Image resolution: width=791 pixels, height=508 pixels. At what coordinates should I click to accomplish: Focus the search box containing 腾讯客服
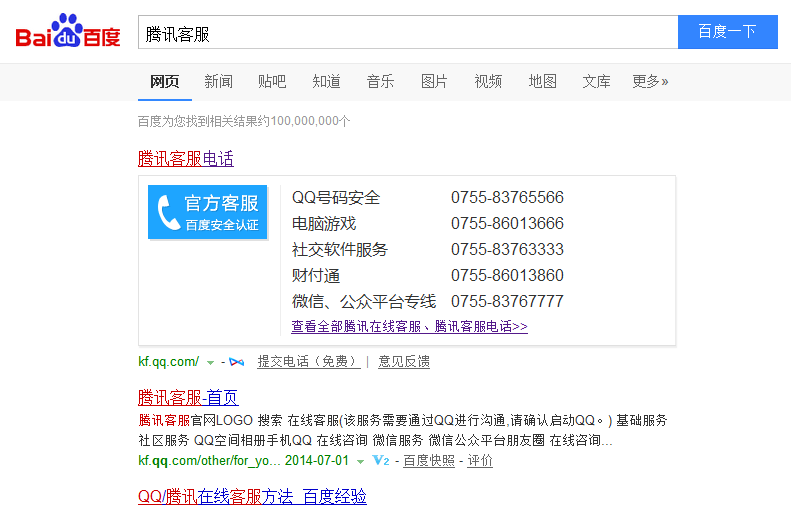point(408,32)
